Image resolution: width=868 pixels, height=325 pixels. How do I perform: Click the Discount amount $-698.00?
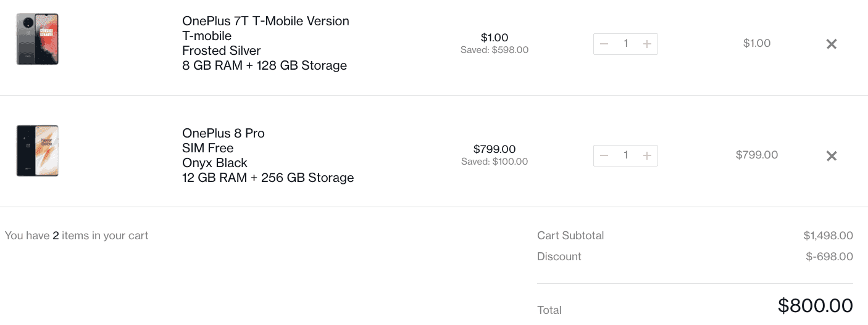click(x=829, y=257)
